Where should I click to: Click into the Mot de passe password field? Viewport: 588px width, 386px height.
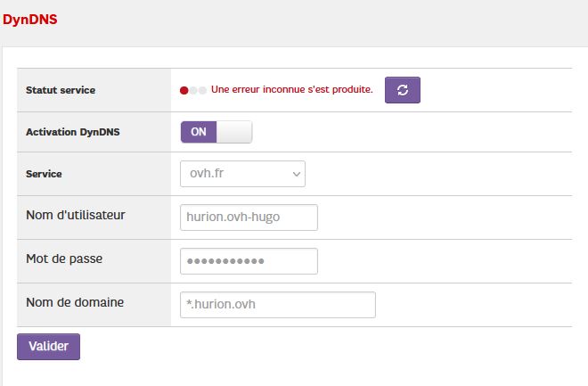point(249,261)
